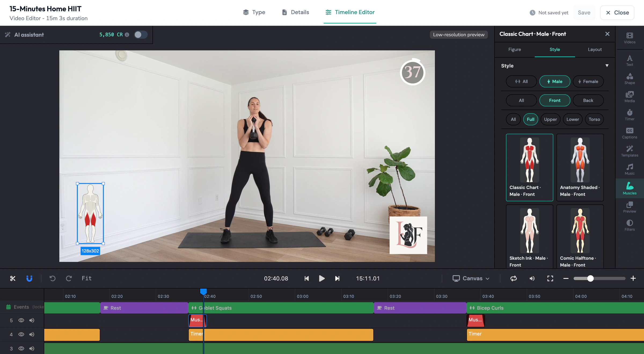
Task: Open the Text tool in sidebar
Action: pyautogui.click(x=630, y=61)
